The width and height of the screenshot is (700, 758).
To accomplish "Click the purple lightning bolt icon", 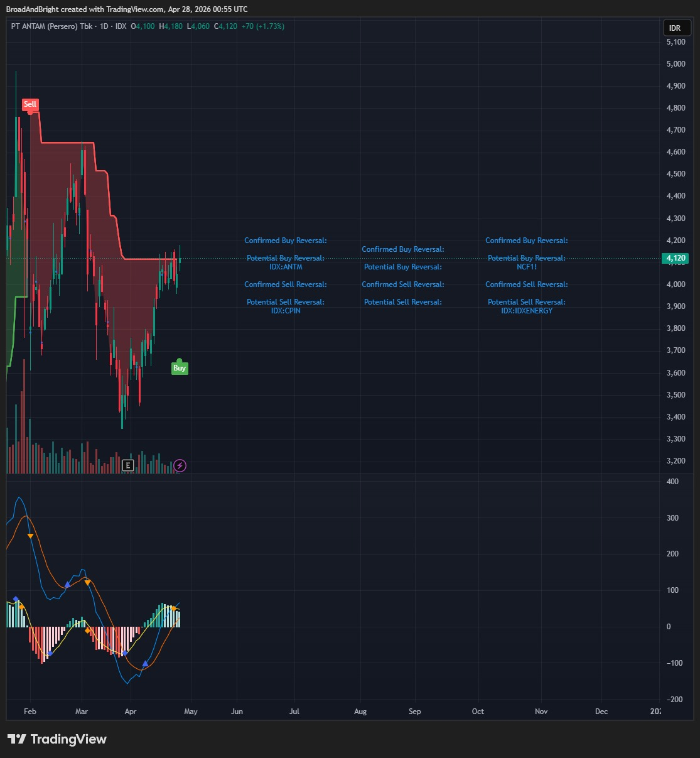I will pyautogui.click(x=180, y=465).
